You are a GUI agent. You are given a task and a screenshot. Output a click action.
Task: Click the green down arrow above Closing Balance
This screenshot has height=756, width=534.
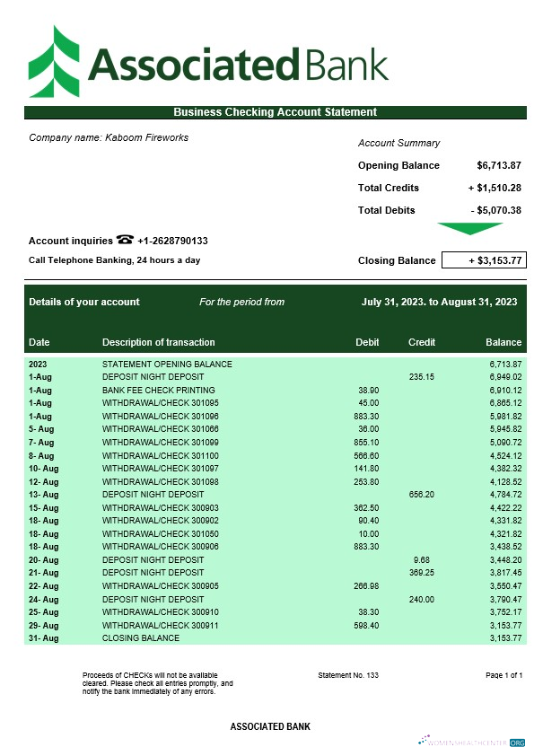[469, 229]
